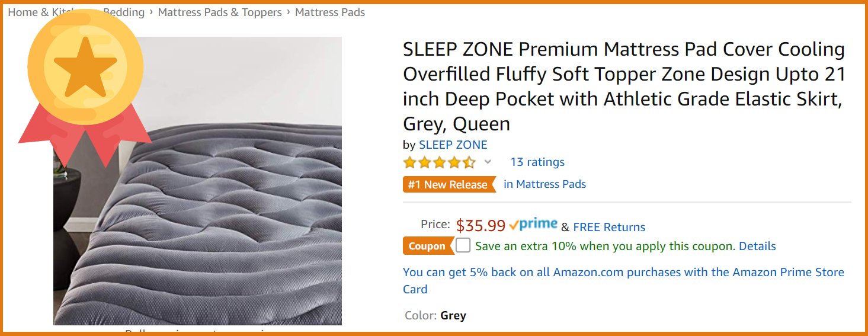
Task: Click the gold star medal badge
Action: click(x=85, y=68)
